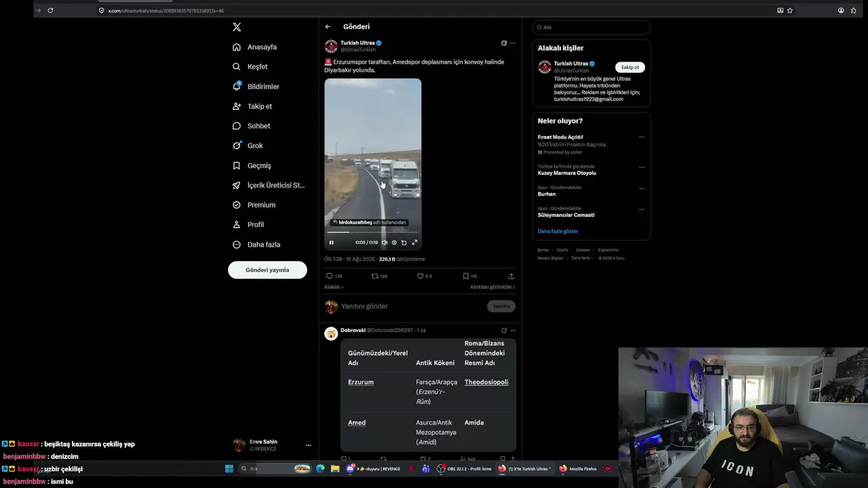Bookmark the Turkish Ultras post
Image resolution: width=868 pixels, height=488 pixels.
coord(469,277)
